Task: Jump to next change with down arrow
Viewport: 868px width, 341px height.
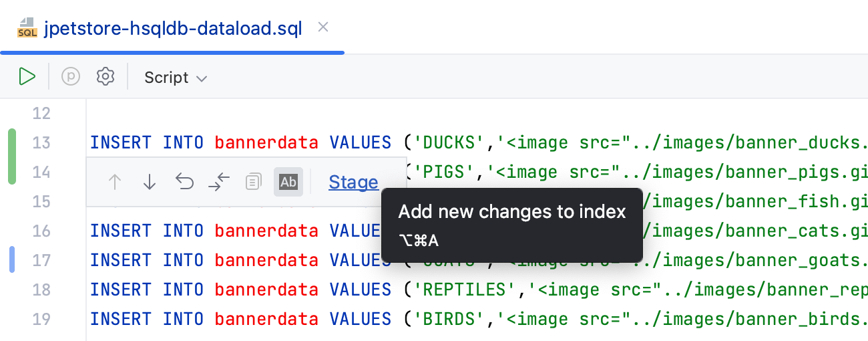Action: pyautogui.click(x=150, y=182)
